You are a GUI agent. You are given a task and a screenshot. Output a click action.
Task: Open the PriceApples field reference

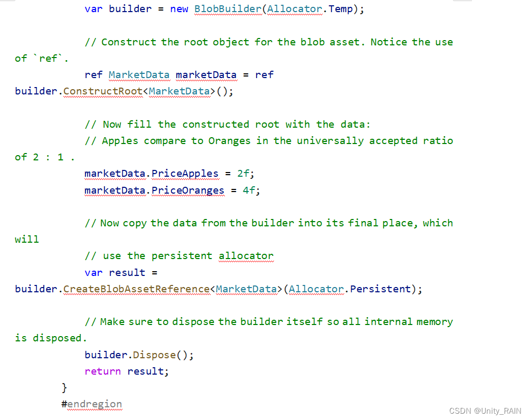185,174
